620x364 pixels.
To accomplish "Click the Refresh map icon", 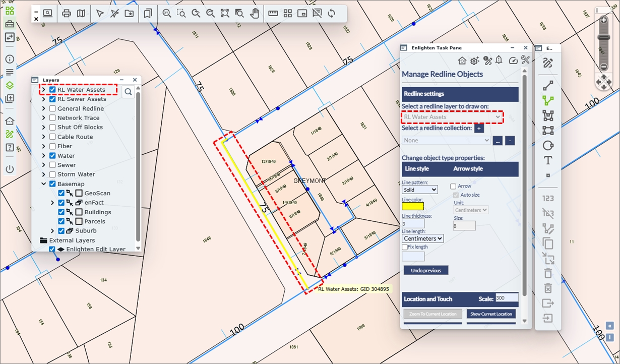I will (331, 14).
